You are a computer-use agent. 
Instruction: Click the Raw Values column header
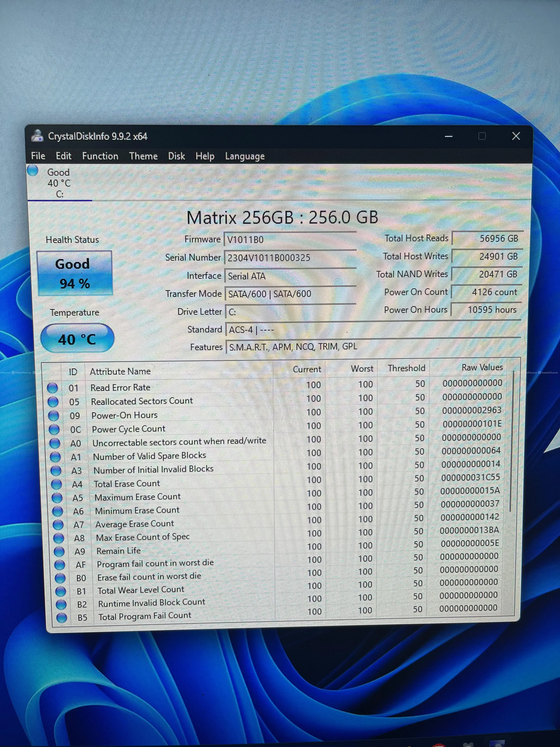pos(482,367)
